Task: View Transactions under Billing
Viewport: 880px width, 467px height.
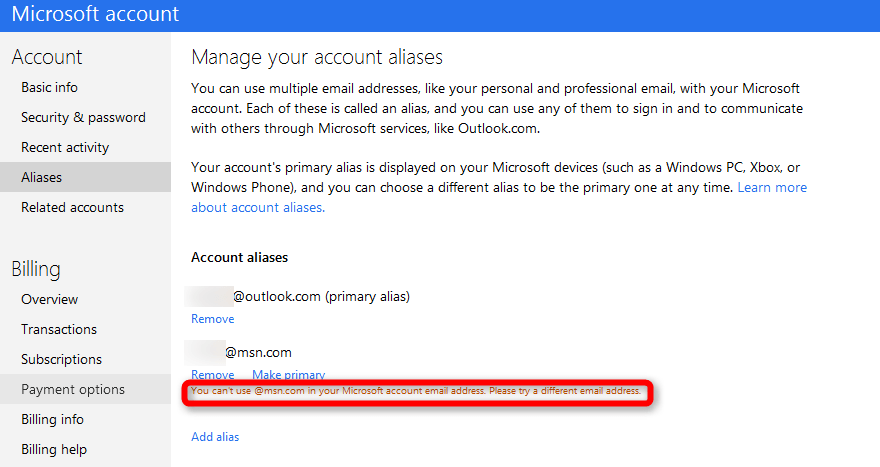Action: click(59, 329)
